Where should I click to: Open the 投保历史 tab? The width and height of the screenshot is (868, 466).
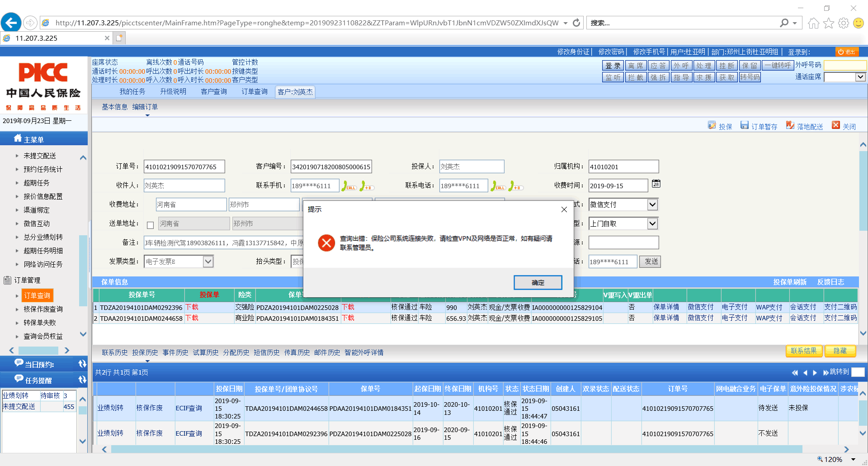click(145, 352)
